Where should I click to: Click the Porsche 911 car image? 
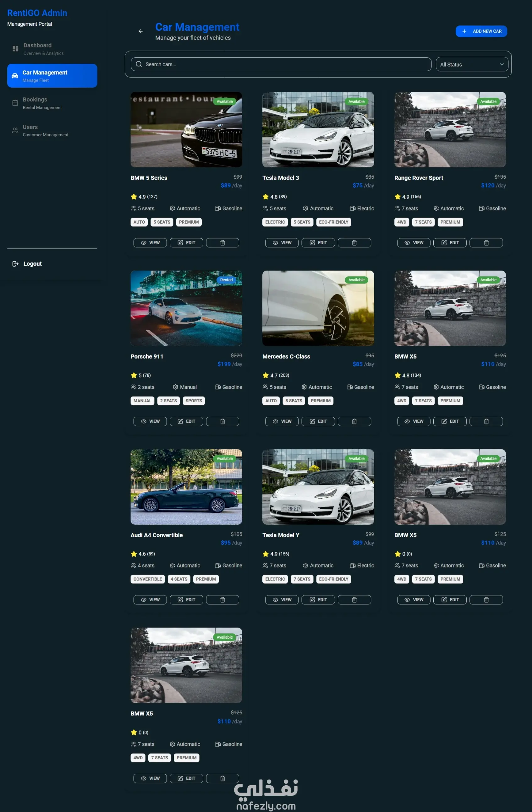point(186,308)
